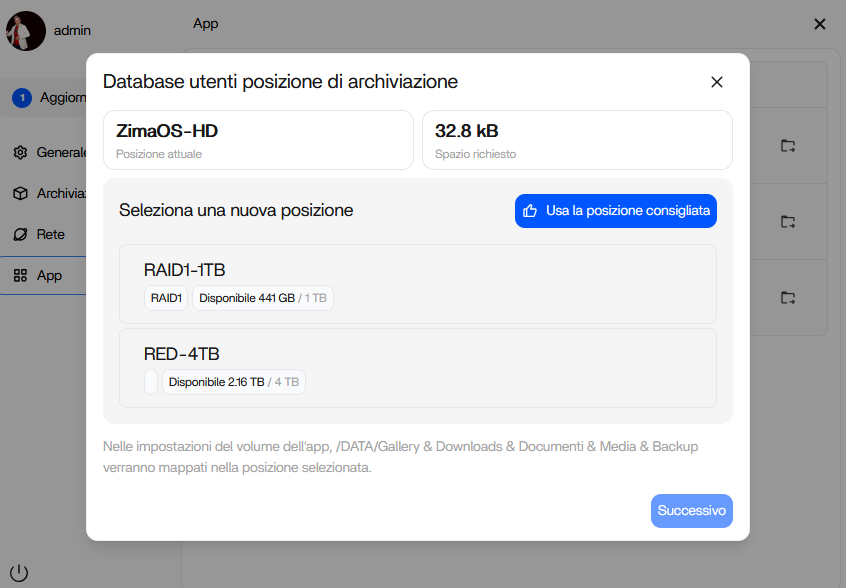Viewport: 846px width, 588px height.
Task: Choose RED-4TB as the storage location
Action: click(x=417, y=367)
